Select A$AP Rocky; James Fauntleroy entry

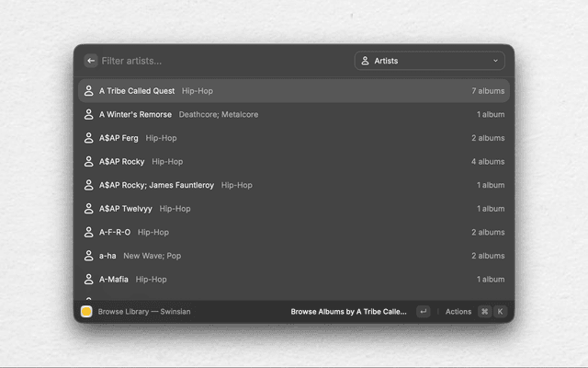[x=294, y=185]
